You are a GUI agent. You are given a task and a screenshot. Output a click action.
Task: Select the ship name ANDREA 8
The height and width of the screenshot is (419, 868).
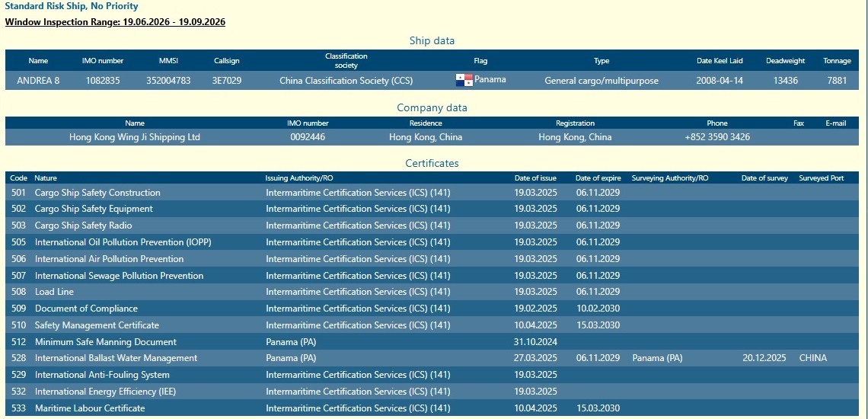38,80
